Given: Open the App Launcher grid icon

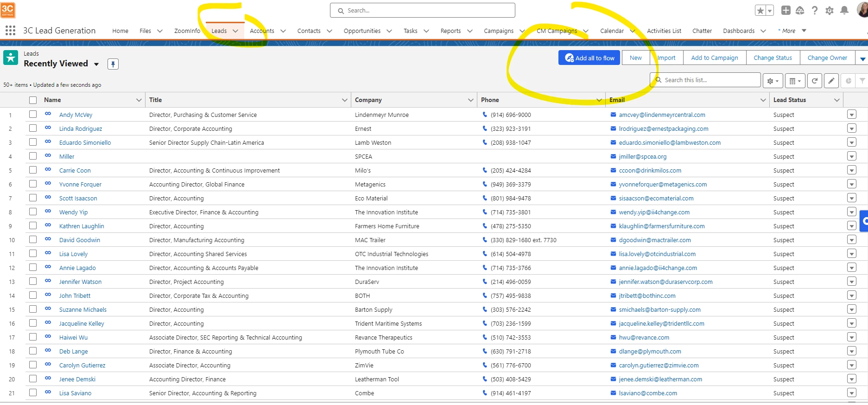Looking at the screenshot, I should (10, 31).
